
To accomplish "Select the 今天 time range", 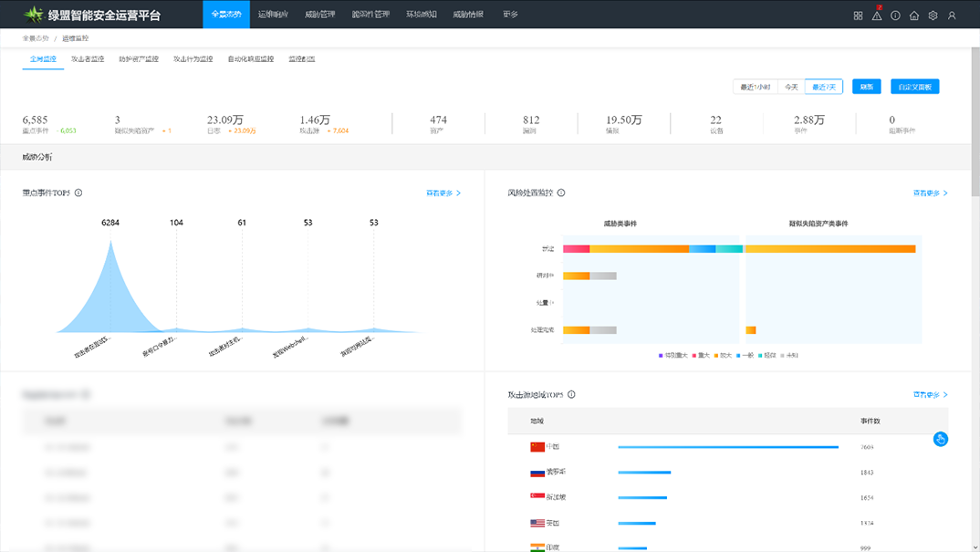I will [x=791, y=87].
